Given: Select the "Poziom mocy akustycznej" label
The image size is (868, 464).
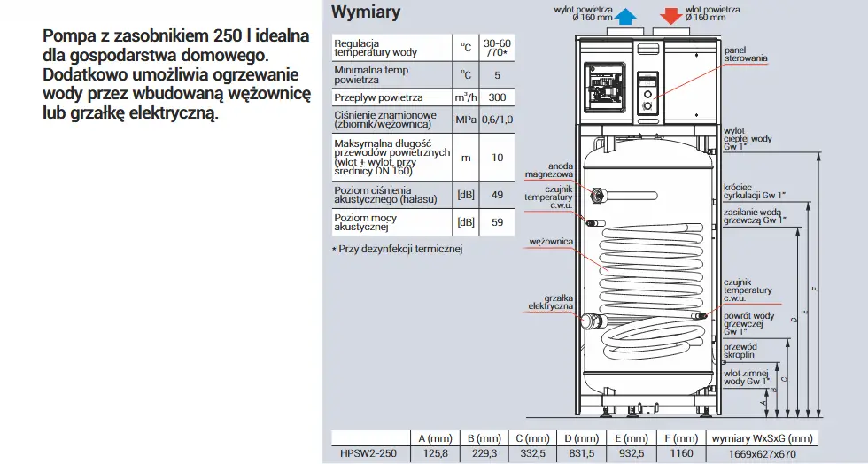Looking at the screenshot, I should tap(365, 222).
